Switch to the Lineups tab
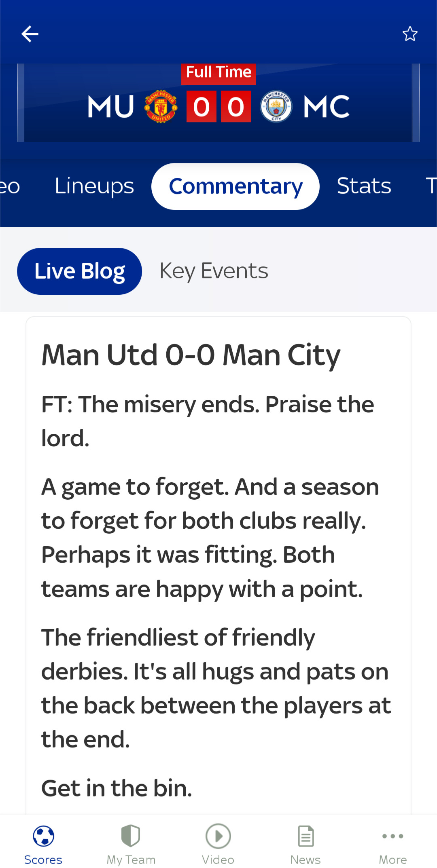This screenshot has height=868, width=437. (x=94, y=186)
